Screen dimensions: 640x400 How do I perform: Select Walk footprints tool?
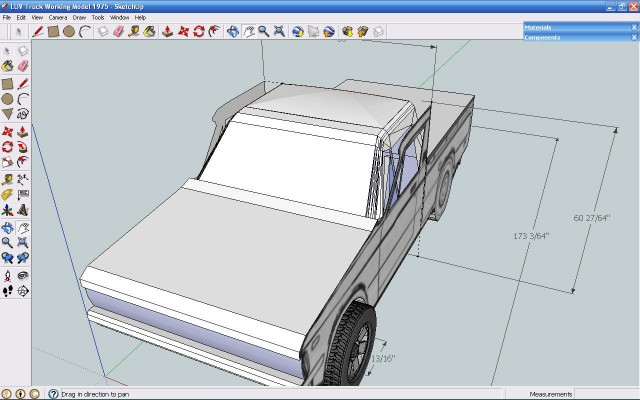[x=7, y=291]
